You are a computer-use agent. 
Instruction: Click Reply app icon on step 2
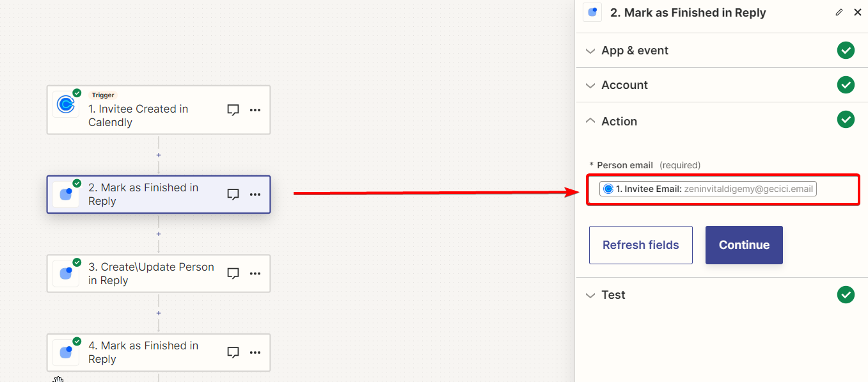65,195
